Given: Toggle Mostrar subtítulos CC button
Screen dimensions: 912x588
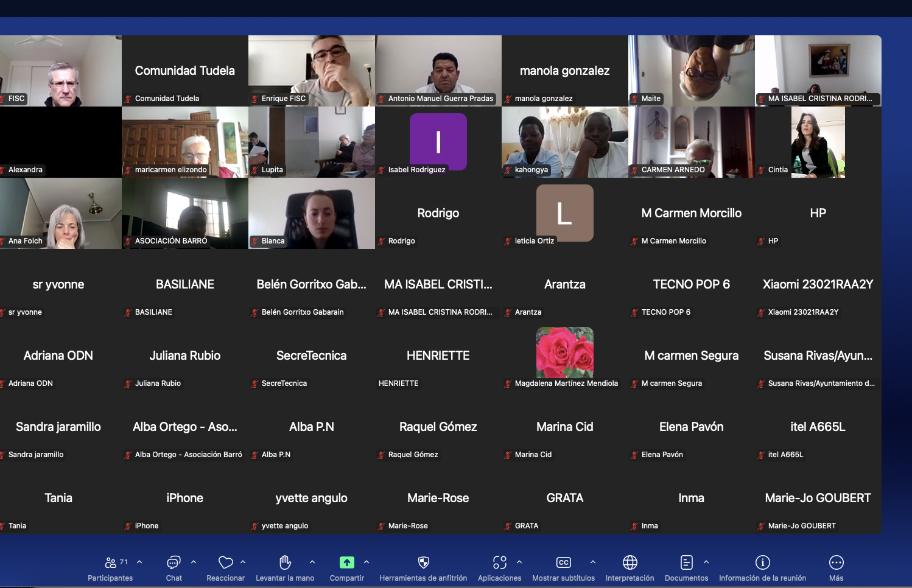Looking at the screenshot, I should [563, 562].
